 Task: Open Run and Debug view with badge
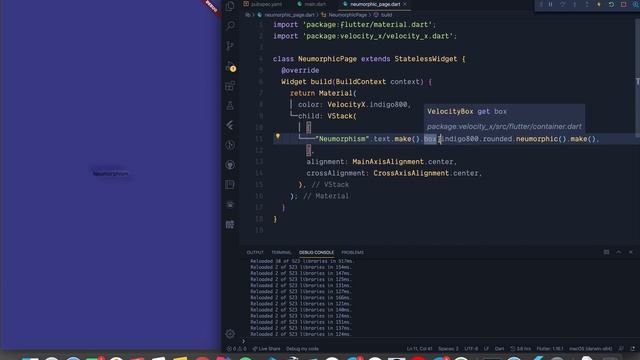point(230,66)
